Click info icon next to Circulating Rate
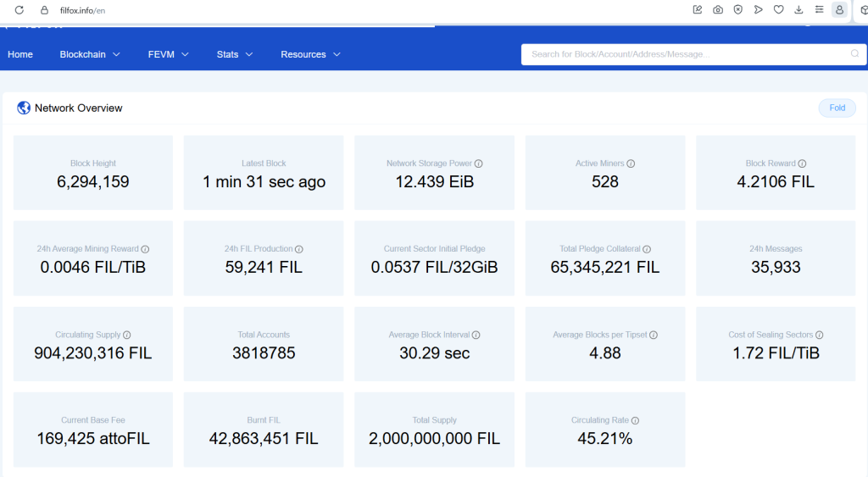Image resolution: width=868 pixels, height=477 pixels. point(635,421)
